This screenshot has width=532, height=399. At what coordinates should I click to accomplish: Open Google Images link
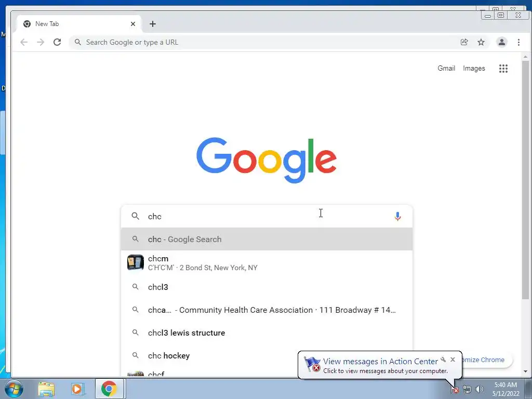tap(474, 68)
